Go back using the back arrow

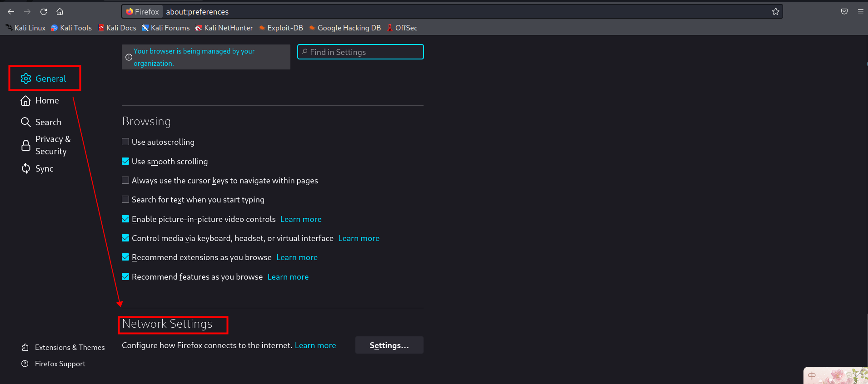11,12
